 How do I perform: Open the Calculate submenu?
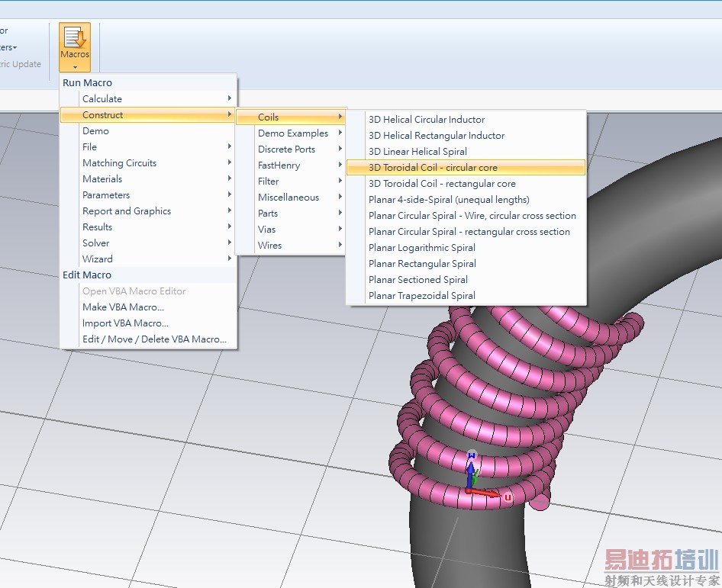148,99
